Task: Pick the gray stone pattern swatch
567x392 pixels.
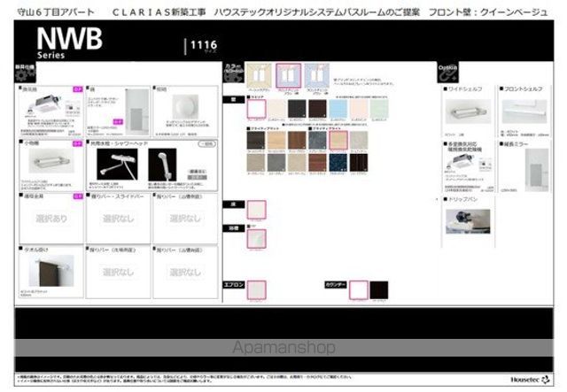Action: (x=317, y=140)
